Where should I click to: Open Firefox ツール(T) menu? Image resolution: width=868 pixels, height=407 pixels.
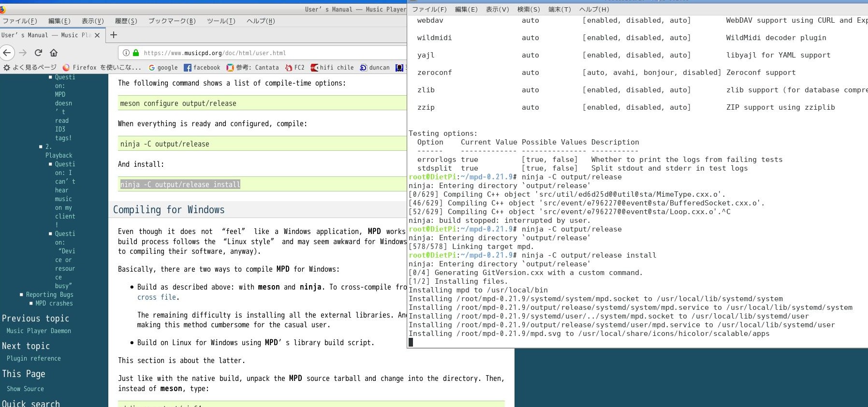click(x=221, y=21)
